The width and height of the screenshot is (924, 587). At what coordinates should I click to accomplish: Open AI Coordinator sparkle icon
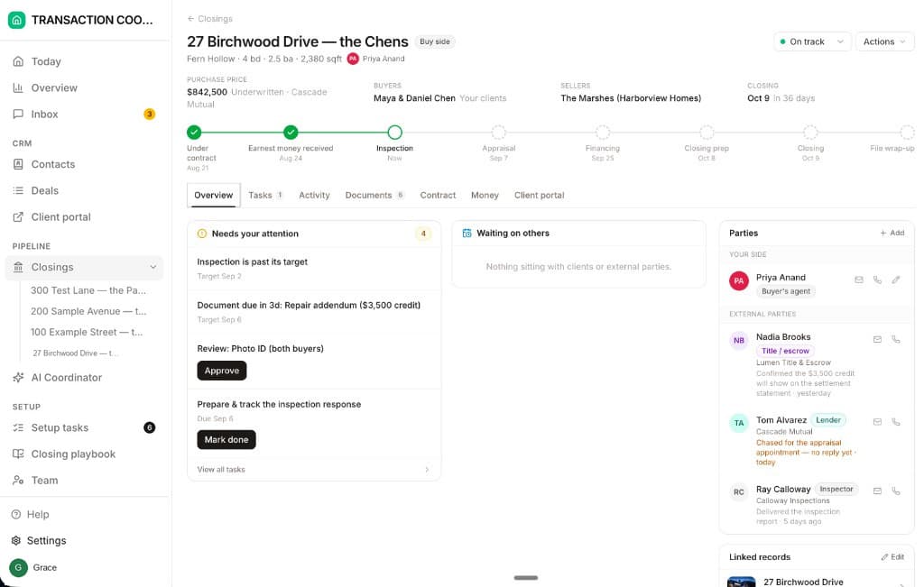[18, 378]
